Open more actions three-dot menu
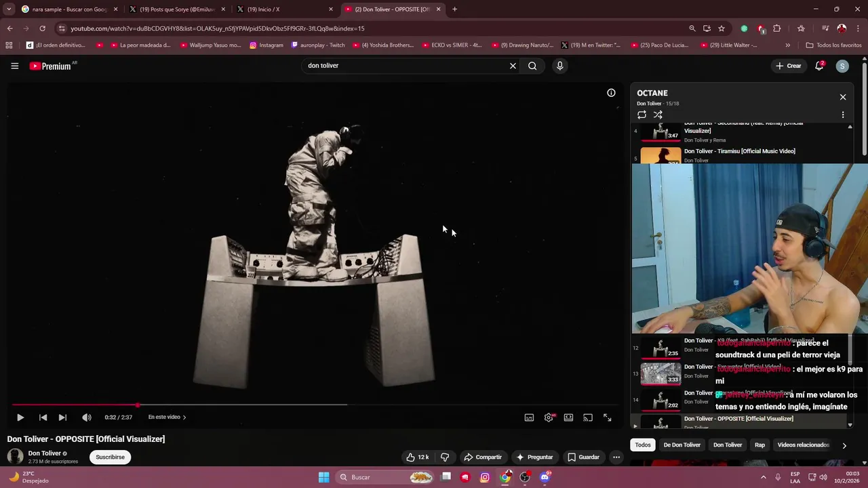This screenshot has height=488, width=868. pyautogui.click(x=616, y=457)
